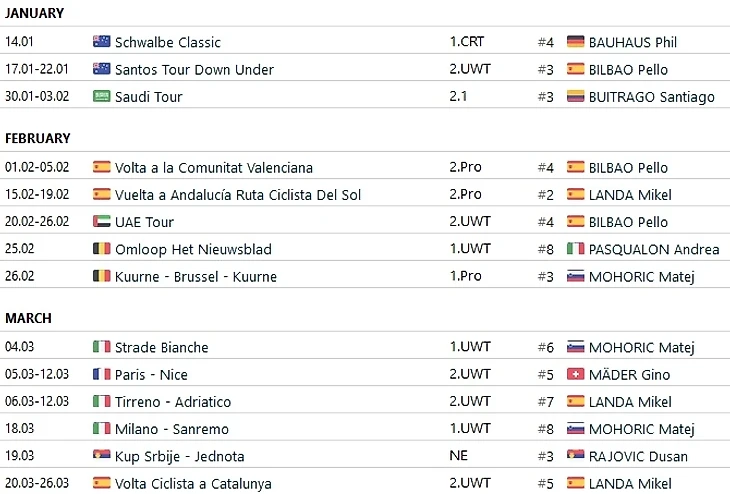Open the Santos Tour Down Under race
Image resolution: width=730 pixels, height=494 pixels.
coord(194,70)
